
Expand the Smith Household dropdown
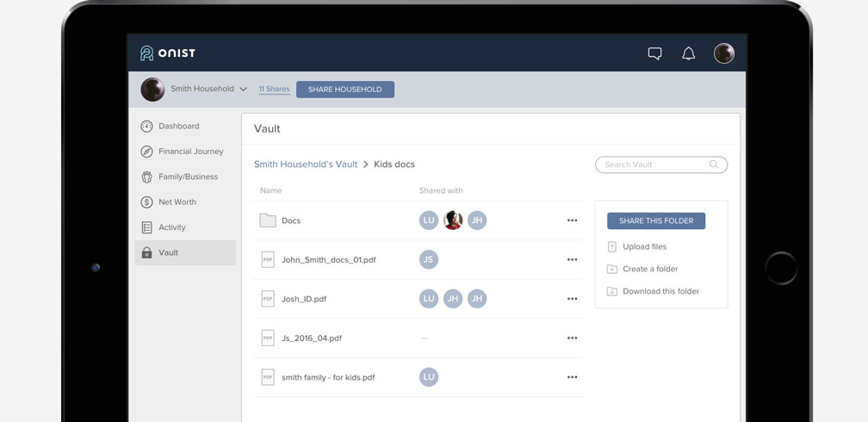(243, 90)
